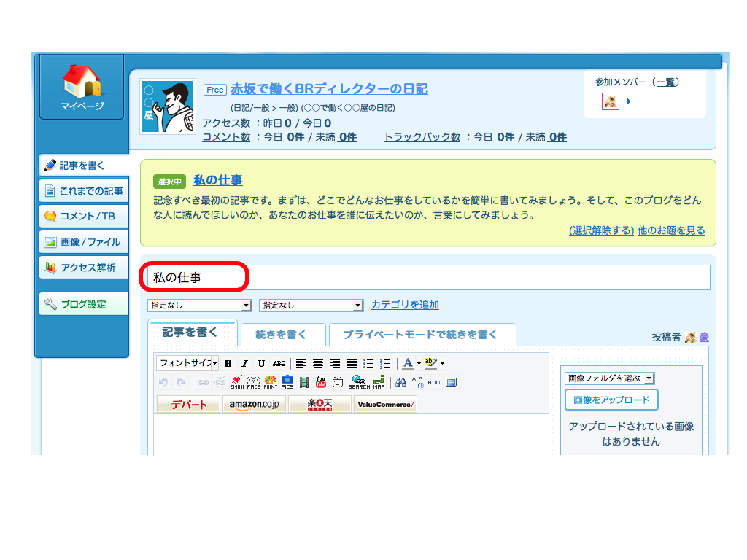
Task: Open the find and replace A→B tool
Action: [x=418, y=382]
